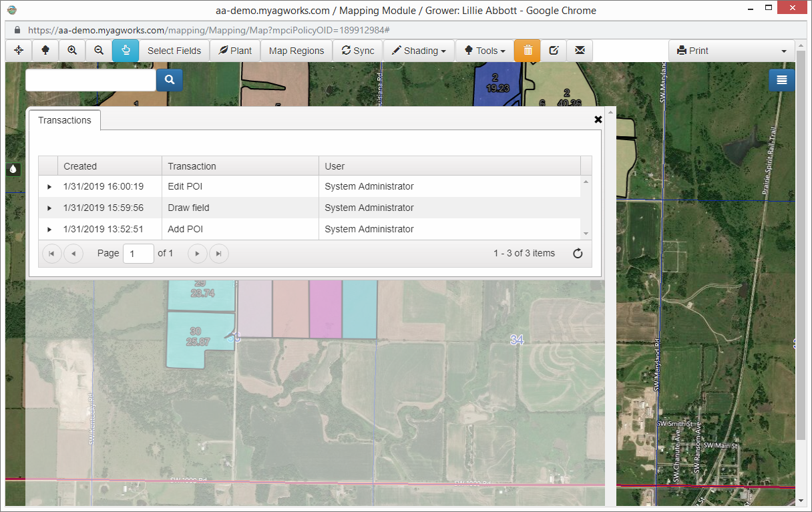Click the pan/move map tool icon
This screenshot has height=512, width=812.
click(x=19, y=51)
